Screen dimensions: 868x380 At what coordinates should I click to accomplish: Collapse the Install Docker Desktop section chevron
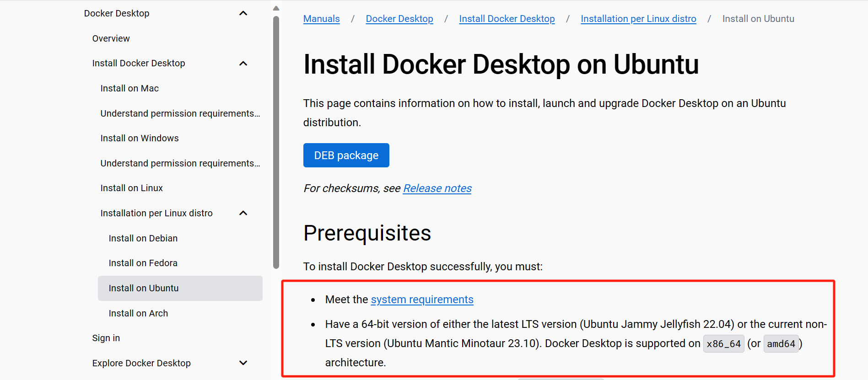243,64
